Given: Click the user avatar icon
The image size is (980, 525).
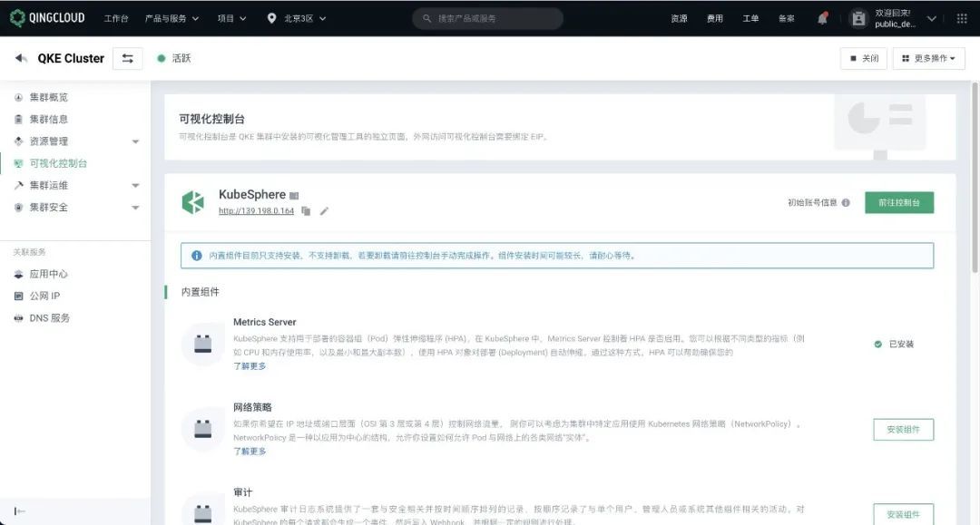Looking at the screenshot, I should [858, 18].
